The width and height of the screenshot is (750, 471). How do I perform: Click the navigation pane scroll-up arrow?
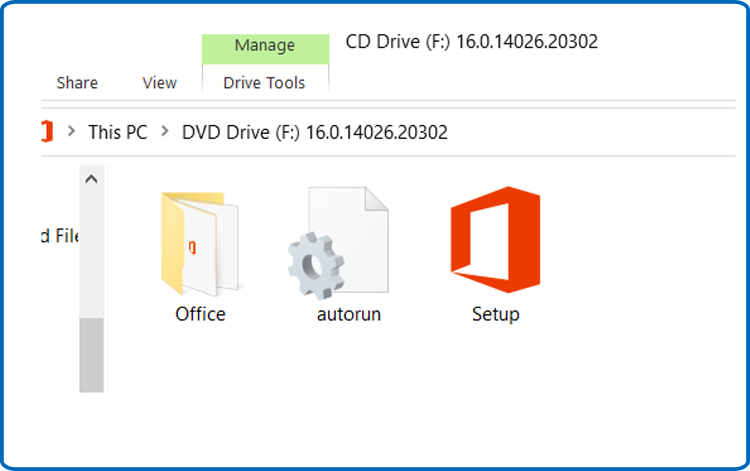click(91, 179)
